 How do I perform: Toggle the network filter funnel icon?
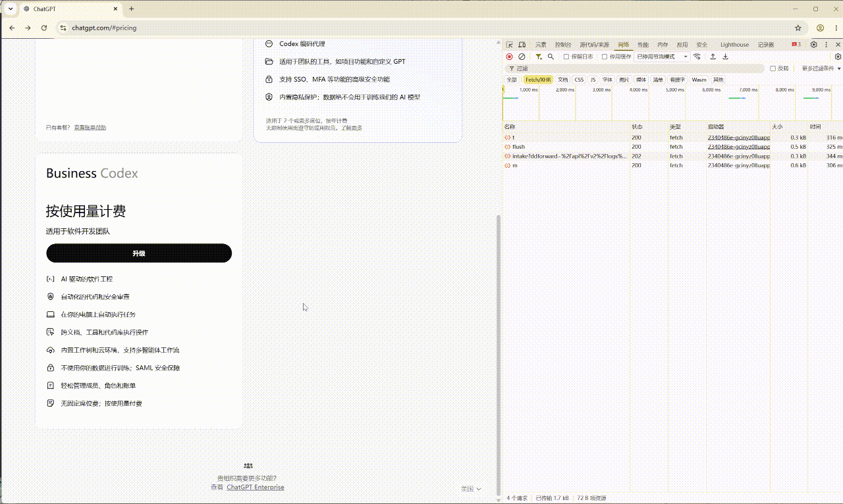coord(539,57)
